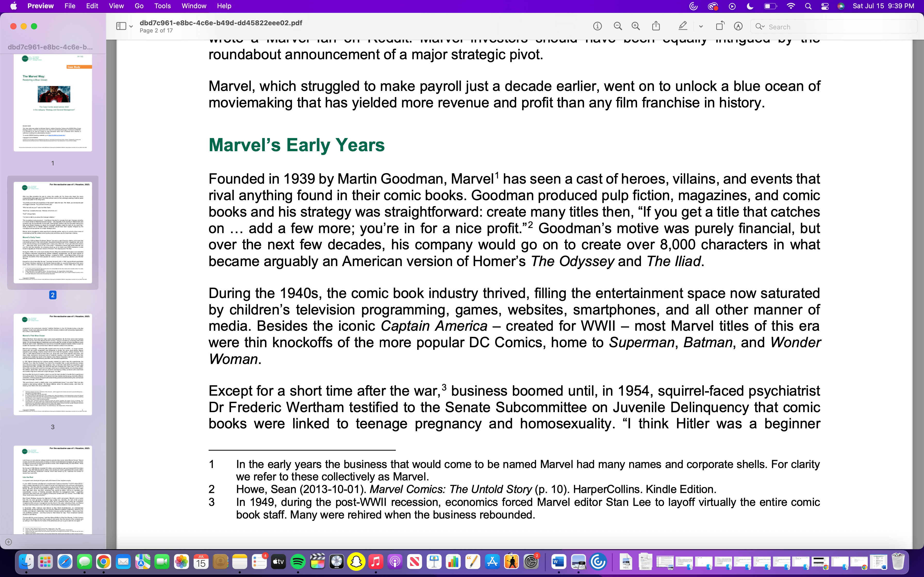The height and width of the screenshot is (577, 924).
Task: Launch Spotify from the Dock
Action: pos(298,561)
